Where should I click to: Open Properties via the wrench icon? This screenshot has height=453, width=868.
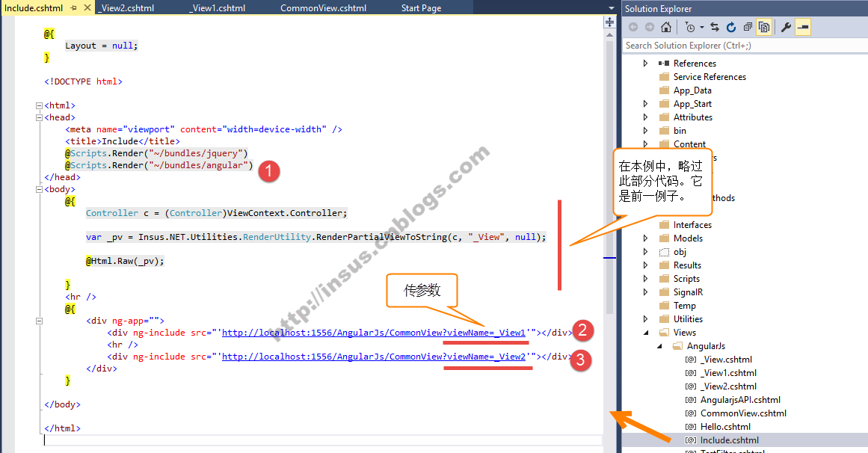point(786,27)
